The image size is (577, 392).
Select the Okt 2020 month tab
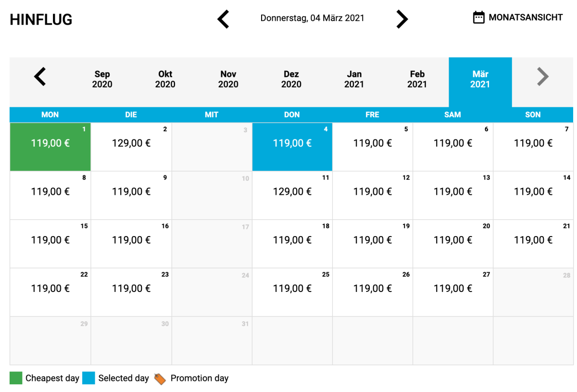pyautogui.click(x=165, y=79)
